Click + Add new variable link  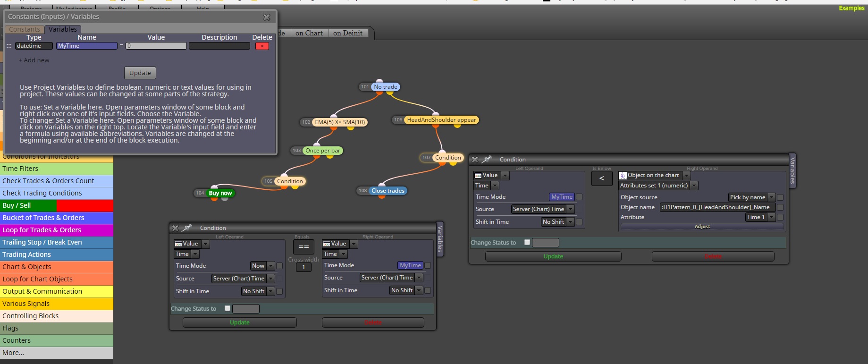click(34, 60)
